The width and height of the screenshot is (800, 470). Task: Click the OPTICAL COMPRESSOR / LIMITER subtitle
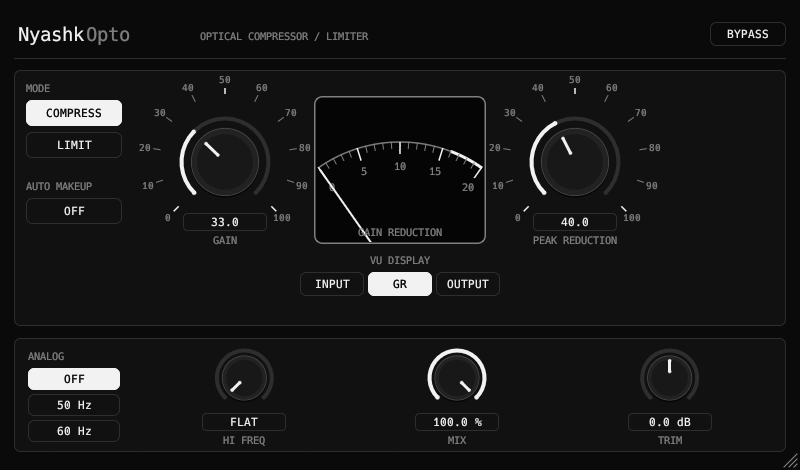pyautogui.click(x=284, y=37)
